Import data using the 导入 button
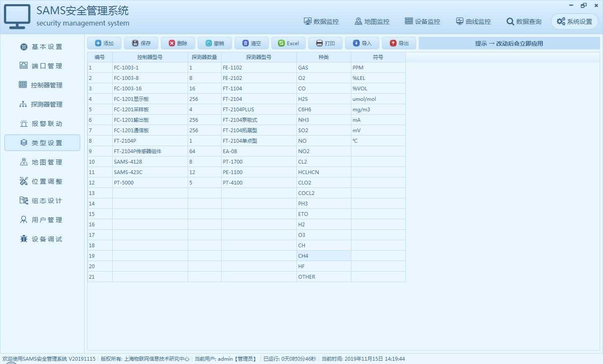Image resolution: width=603 pixels, height=364 pixels. pos(362,43)
